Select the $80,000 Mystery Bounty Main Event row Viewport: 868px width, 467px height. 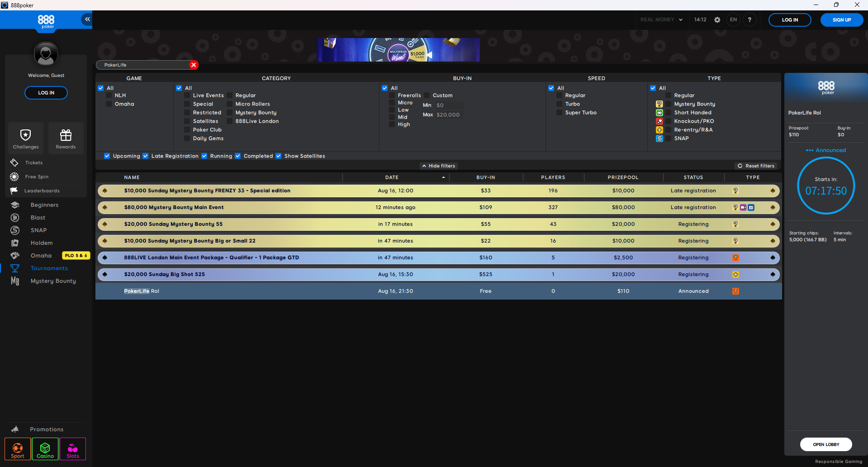click(x=438, y=207)
